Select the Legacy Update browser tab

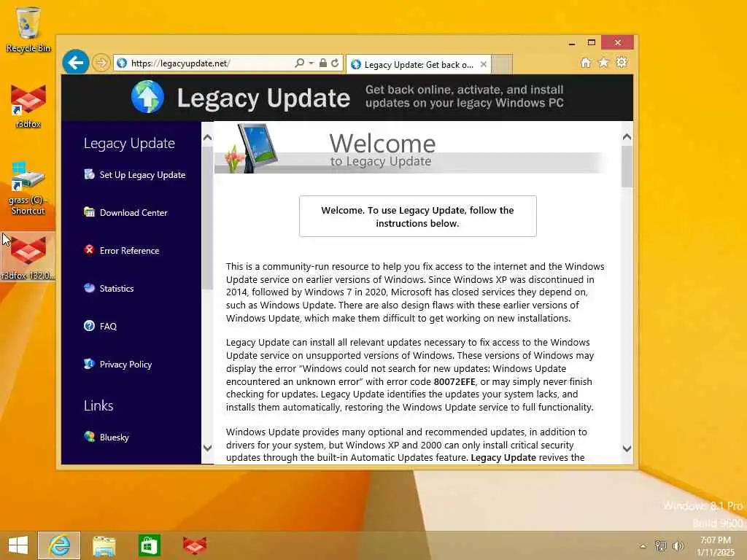tap(418, 65)
